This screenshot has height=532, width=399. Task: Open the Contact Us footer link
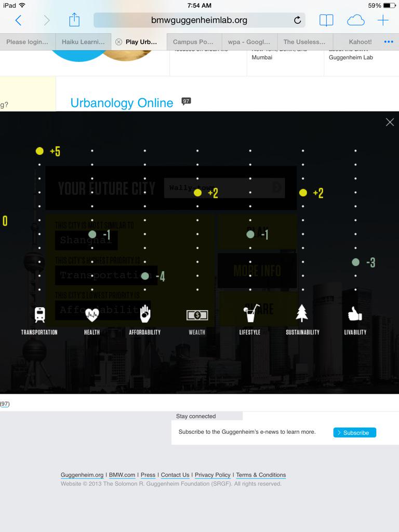tap(175, 475)
